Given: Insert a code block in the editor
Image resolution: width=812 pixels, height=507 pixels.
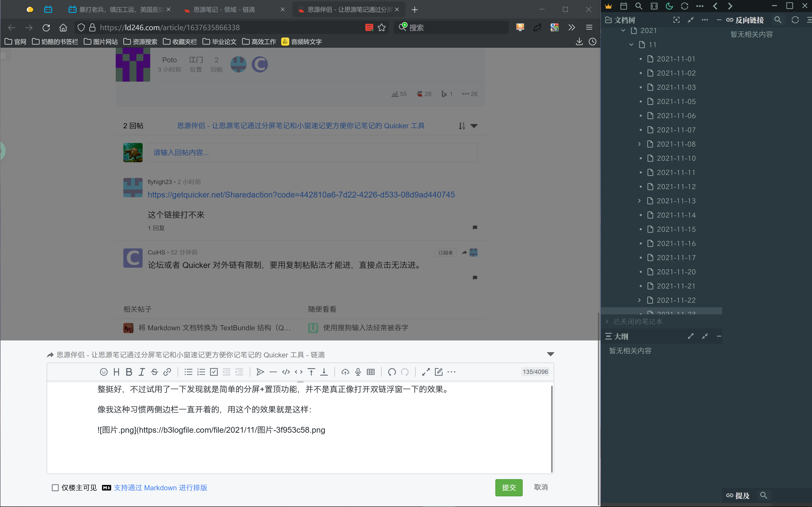Looking at the screenshot, I should (x=285, y=372).
